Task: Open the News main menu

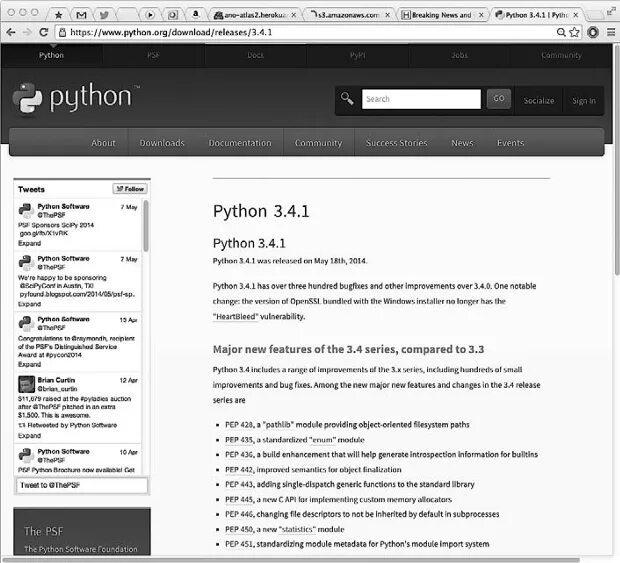Action: [462, 143]
